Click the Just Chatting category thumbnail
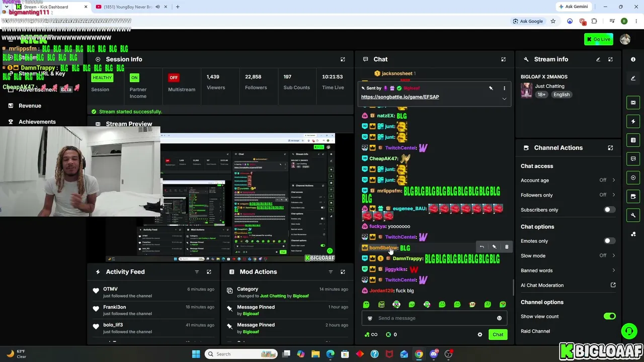 tap(526, 90)
